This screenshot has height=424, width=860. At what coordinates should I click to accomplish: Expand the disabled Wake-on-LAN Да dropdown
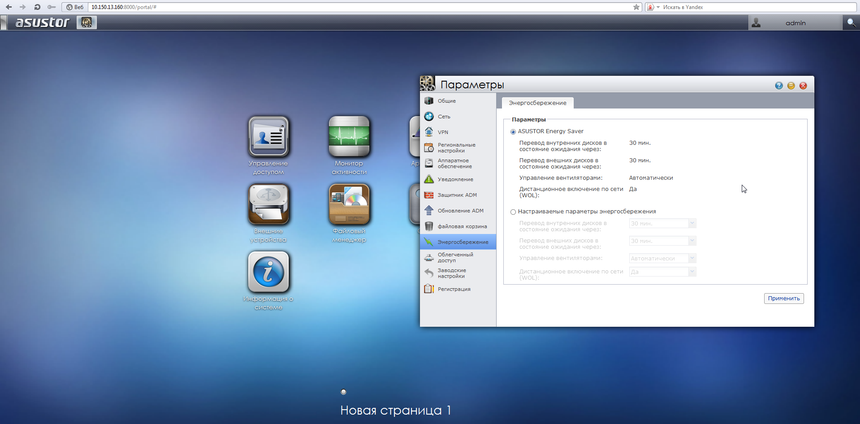(661, 272)
